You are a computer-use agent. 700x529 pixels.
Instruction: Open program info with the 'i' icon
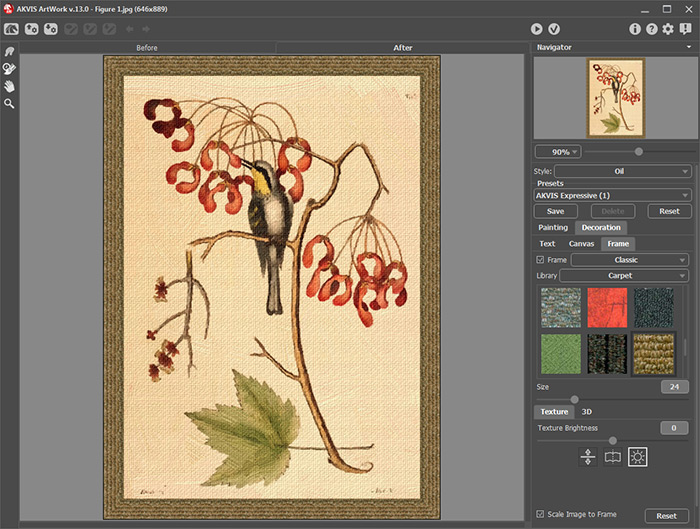click(635, 29)
